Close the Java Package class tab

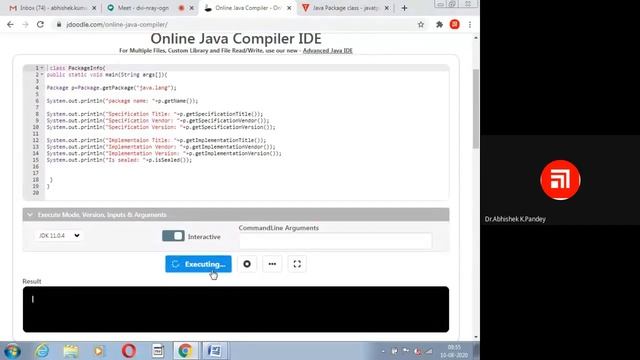pos(387,8)
